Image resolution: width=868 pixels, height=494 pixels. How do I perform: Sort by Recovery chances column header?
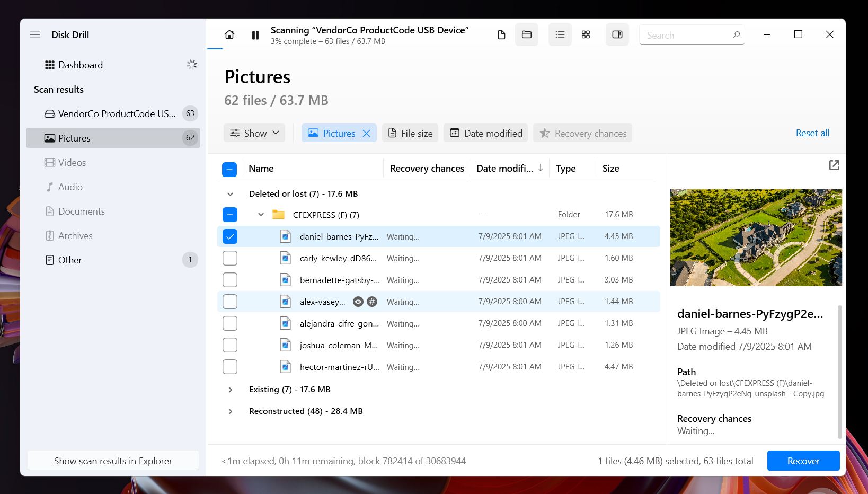(427, 169)
